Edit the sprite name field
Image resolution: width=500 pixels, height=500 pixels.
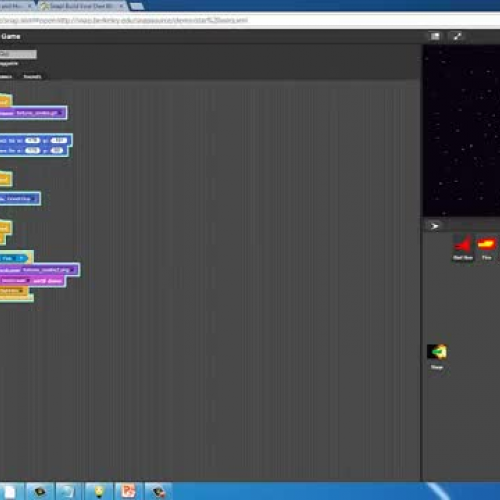pos(18,54)
